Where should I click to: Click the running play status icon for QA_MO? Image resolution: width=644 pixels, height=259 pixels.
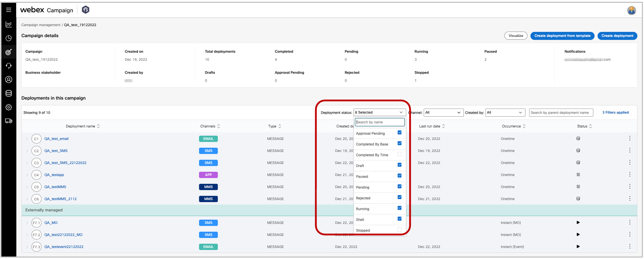point(578,223)
